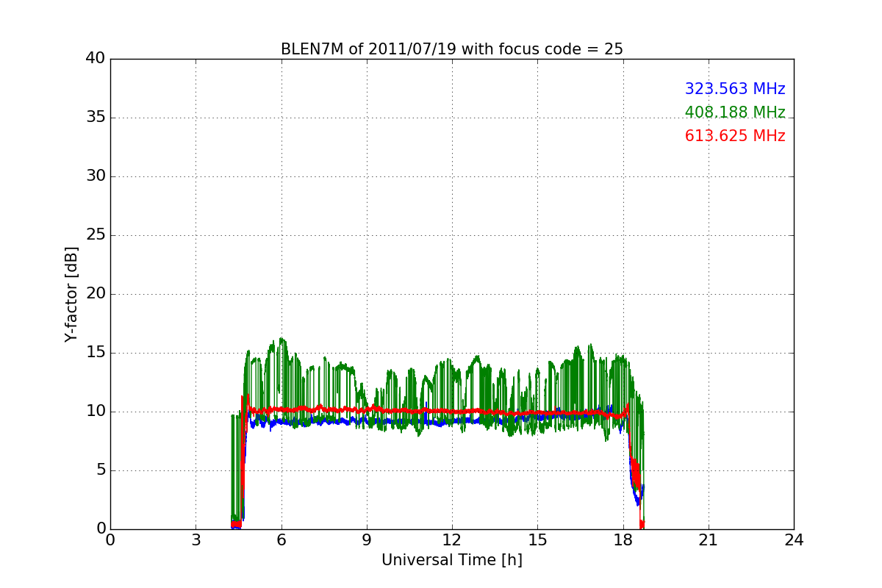The width and height of the screenshot is (882, 588).
Task: Click the x-axis tick label 21
Action: coord(709,540)
